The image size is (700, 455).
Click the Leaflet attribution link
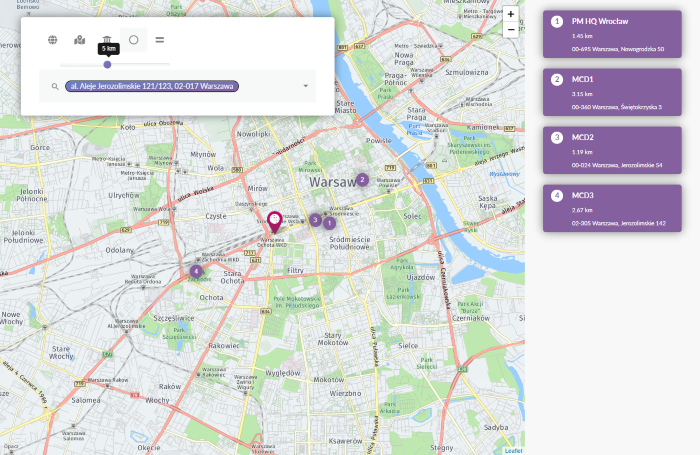coord(513,450)
